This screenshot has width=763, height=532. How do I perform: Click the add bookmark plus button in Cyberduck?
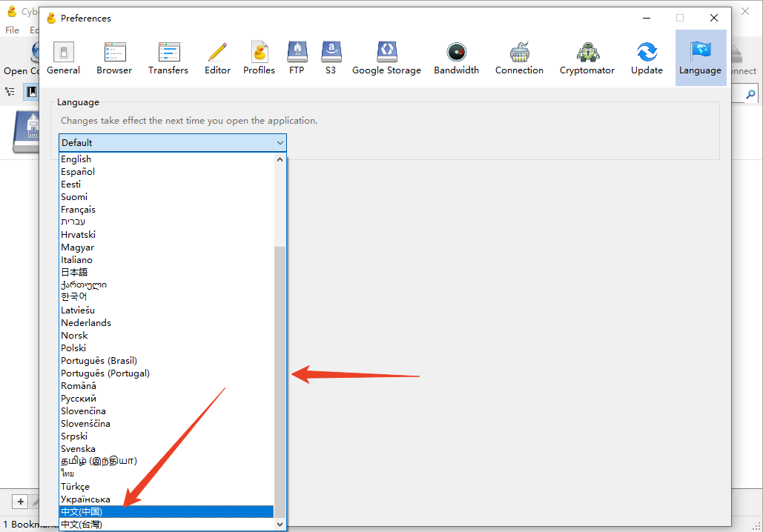[x=21, y=502]
